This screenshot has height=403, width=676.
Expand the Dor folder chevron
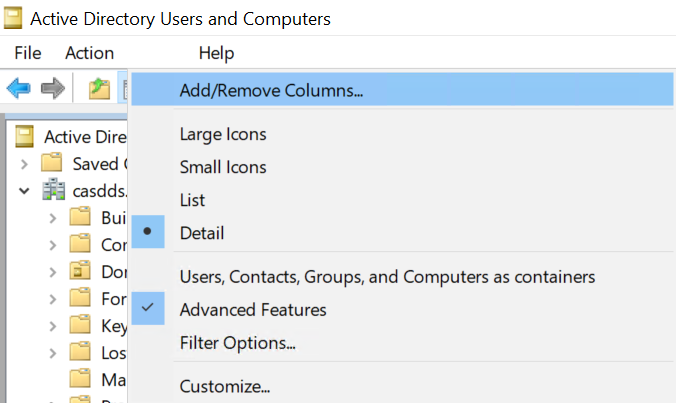(53, 272)
